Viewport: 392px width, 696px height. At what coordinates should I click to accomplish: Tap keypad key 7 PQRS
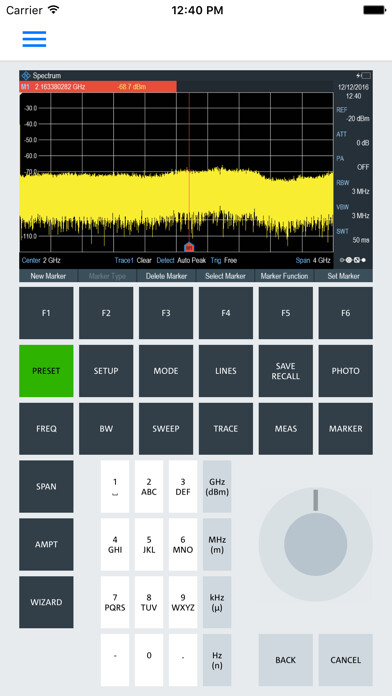pyautogui.click(x=115, y=602)
